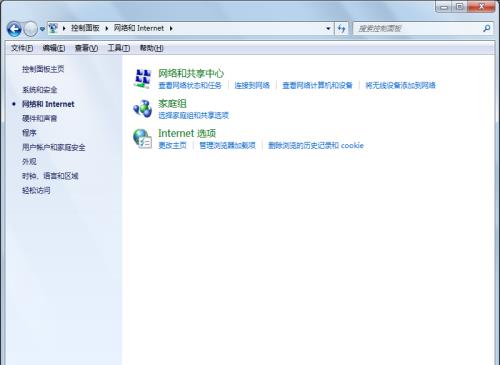Screen dimensions: 500x365
Task: Click 删除浏览的历史记录和 cookie link
Action: 316,145
